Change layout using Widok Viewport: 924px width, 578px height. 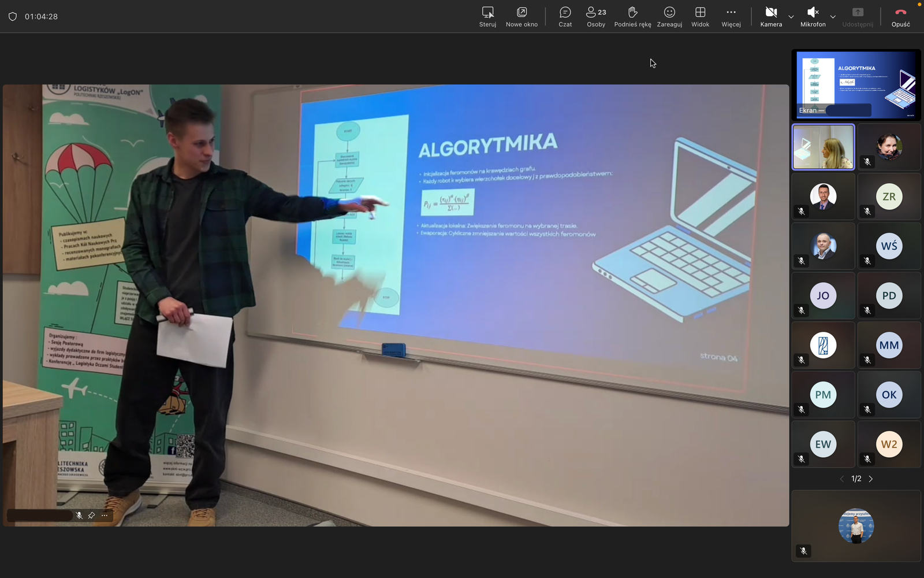point(700,16)
